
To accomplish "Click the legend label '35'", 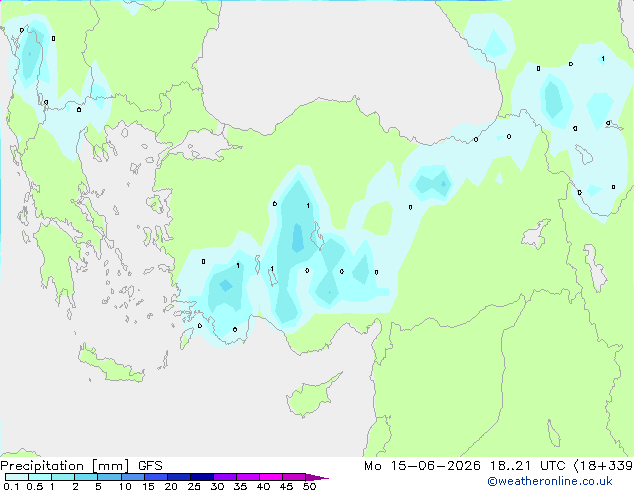I will (x=240, y=486).
